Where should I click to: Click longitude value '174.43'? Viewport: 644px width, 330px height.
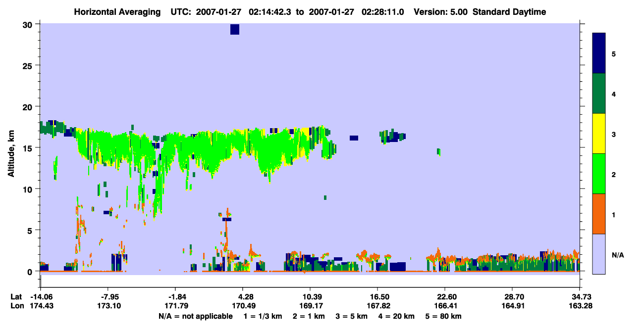point(41,306)
